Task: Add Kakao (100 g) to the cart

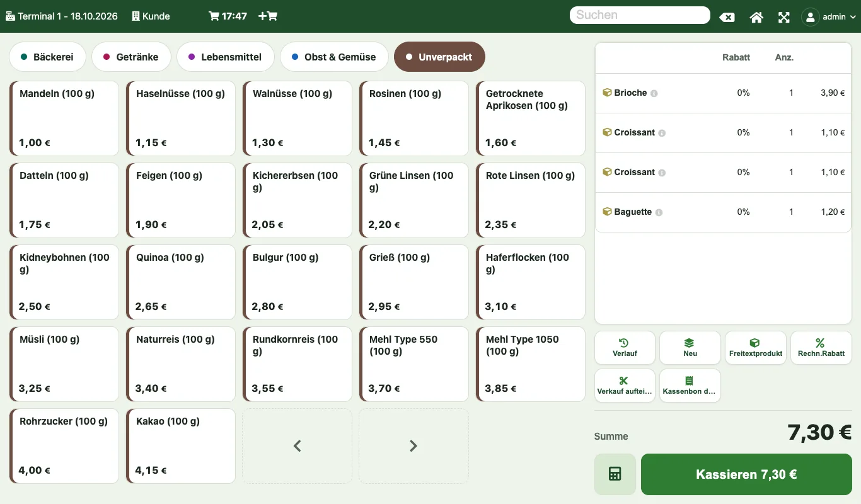Action: click(181, 446)
